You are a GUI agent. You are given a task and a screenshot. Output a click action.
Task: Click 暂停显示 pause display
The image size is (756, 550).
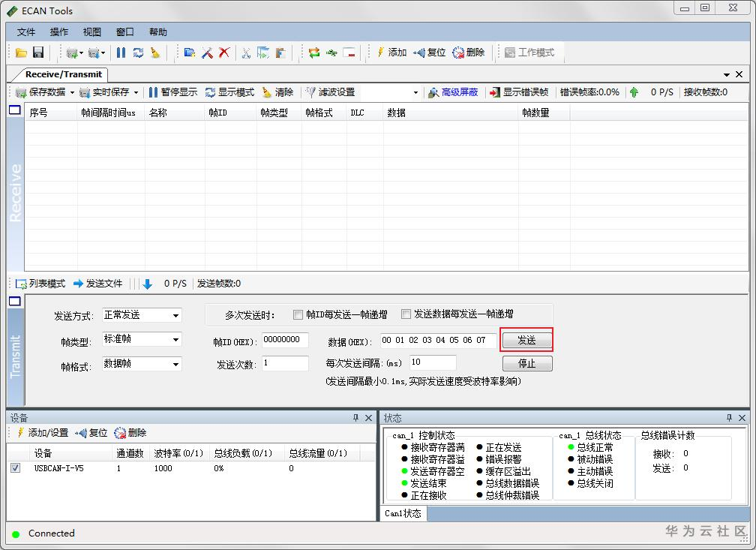click(x=173, y=92)
